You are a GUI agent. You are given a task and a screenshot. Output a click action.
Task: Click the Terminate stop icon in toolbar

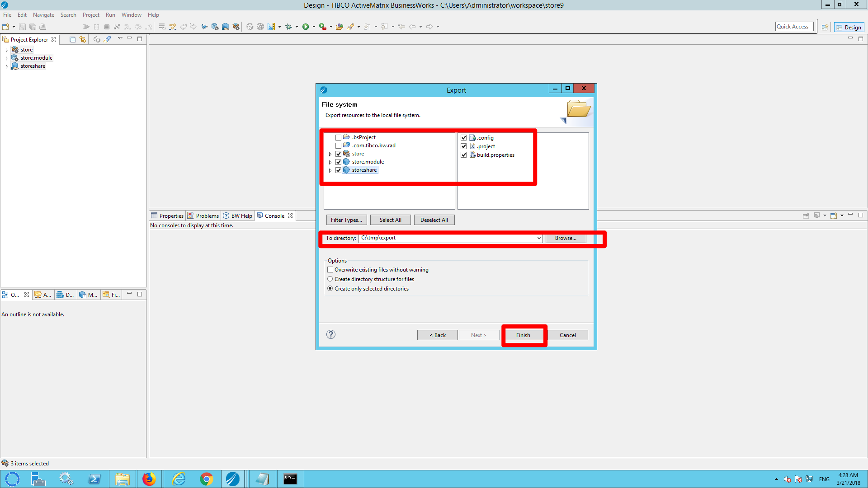(x=107, y=27)
